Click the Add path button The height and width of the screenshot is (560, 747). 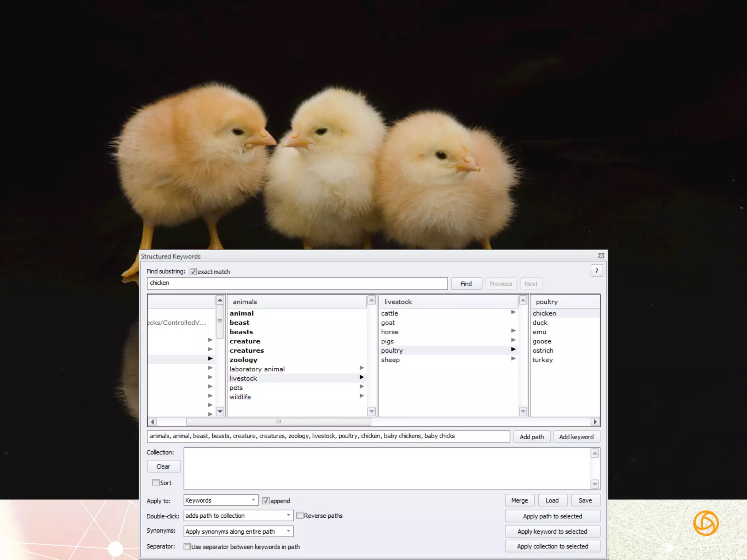tap(531, 437)
